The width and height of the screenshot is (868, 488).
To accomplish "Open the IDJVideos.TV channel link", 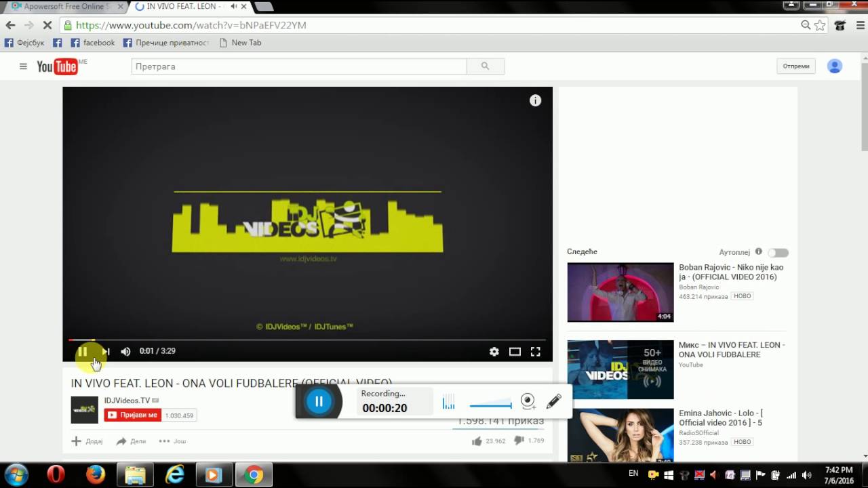I will point(127,401).
